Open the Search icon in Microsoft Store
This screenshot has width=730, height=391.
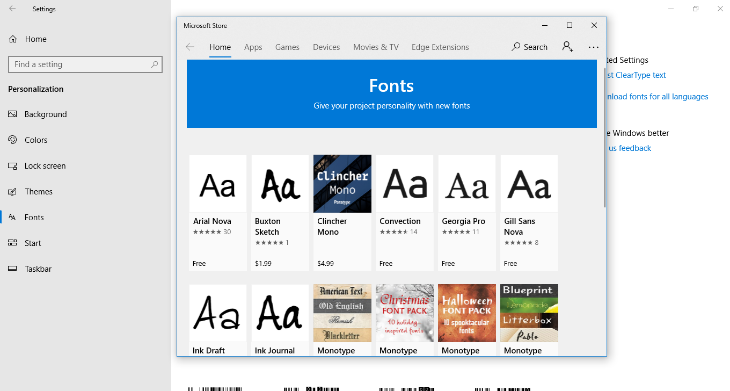click(515, 47)
